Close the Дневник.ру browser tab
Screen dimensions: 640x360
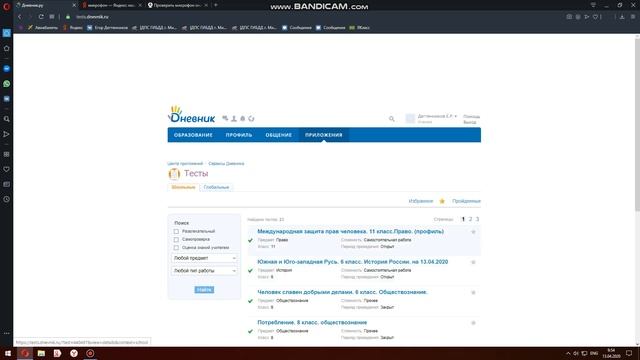click(74, 5)
